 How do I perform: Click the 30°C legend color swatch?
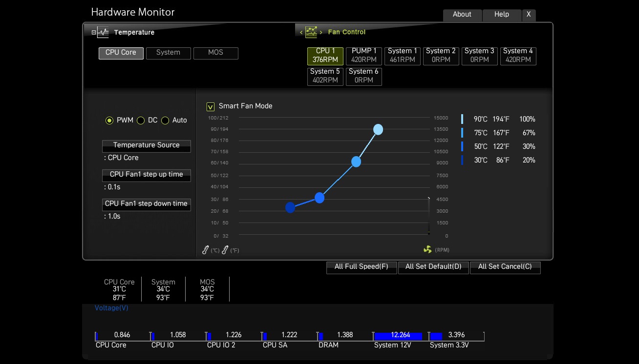(x=462, y=160)
